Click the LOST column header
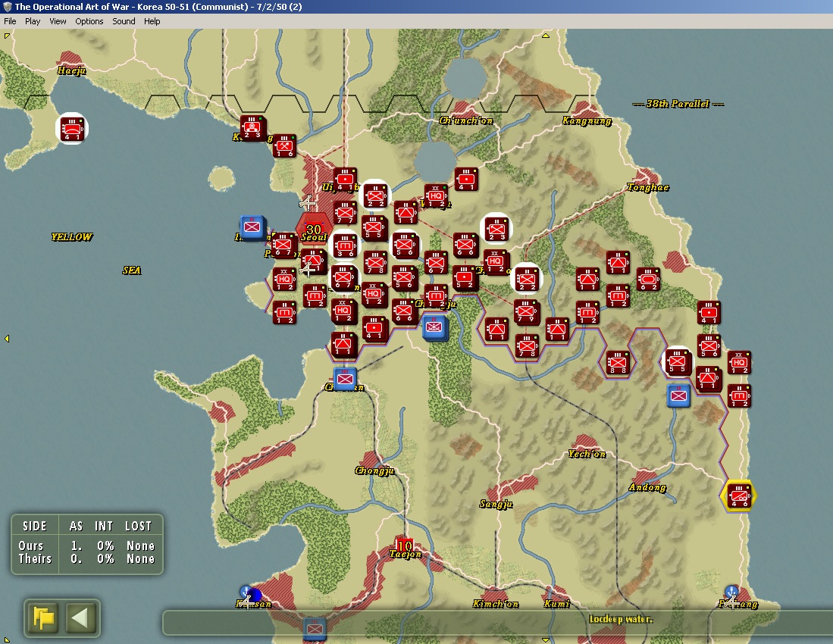Image resolution: width=833 pixels, height=644 pixels. 138,526
